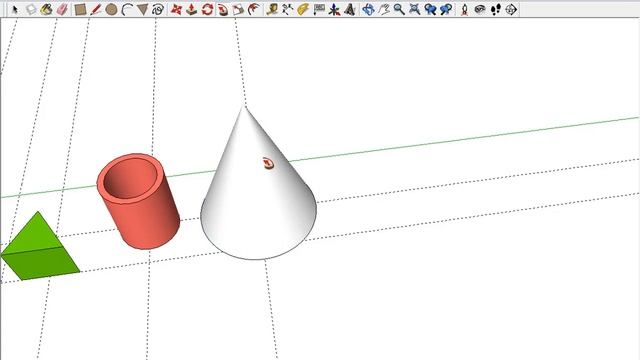Choose the 3D Text tool
This screenshot has height=360, width=640.
pyautogui.click(x=350, y=9)
